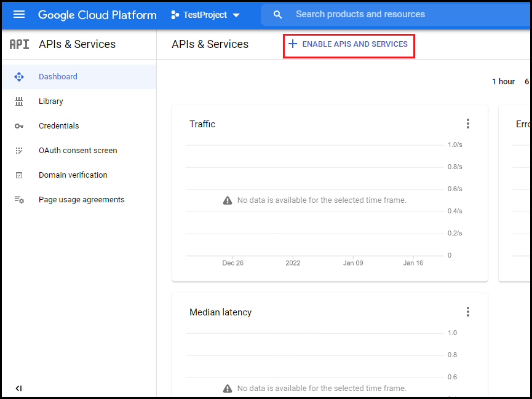Click the OAuth consent screen icon

pos(19,151)
